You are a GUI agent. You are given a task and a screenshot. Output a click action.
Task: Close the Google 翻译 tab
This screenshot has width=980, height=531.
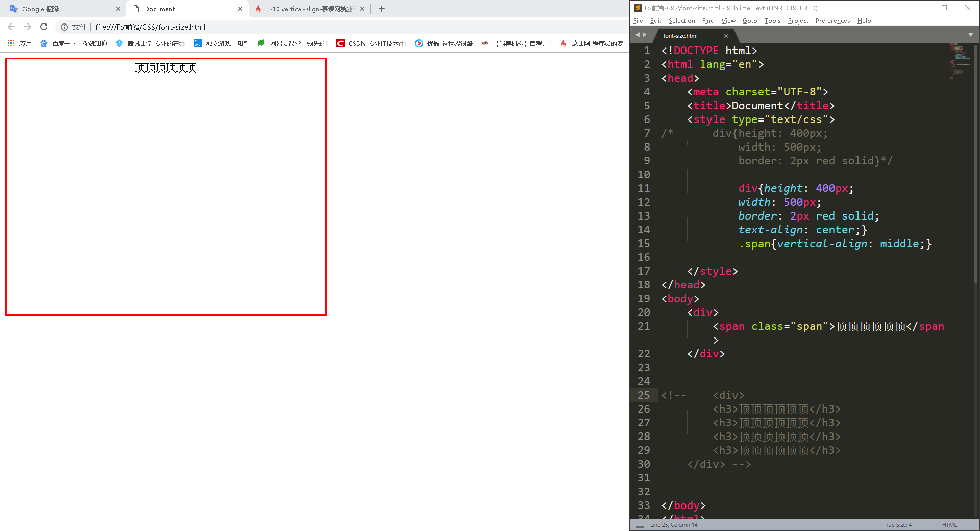tap(118, 9)
